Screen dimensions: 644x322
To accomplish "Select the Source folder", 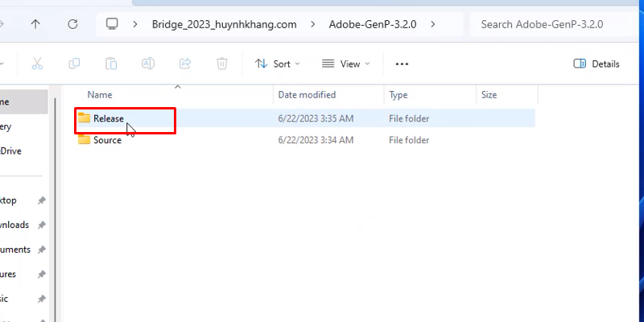I will click(107, 140).
